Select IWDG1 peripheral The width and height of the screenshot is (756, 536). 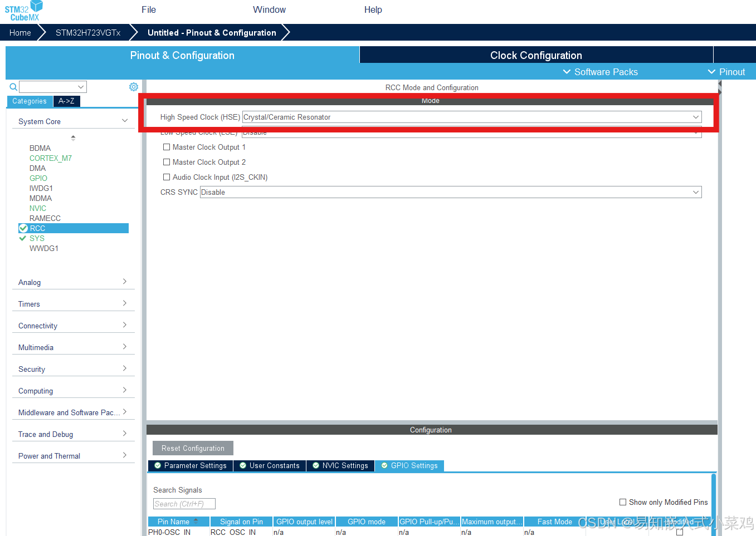[x=41, y=188]
